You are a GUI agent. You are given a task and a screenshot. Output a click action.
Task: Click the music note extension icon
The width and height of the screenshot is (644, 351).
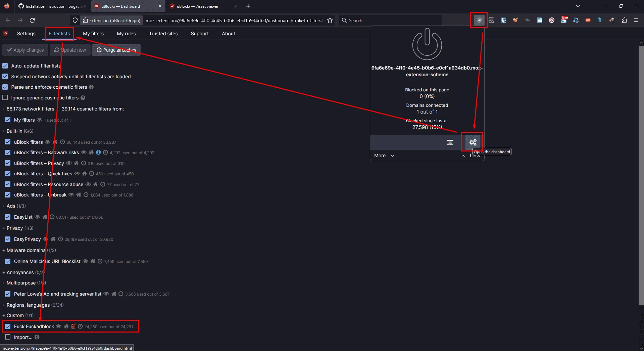(x=576, y=20)
